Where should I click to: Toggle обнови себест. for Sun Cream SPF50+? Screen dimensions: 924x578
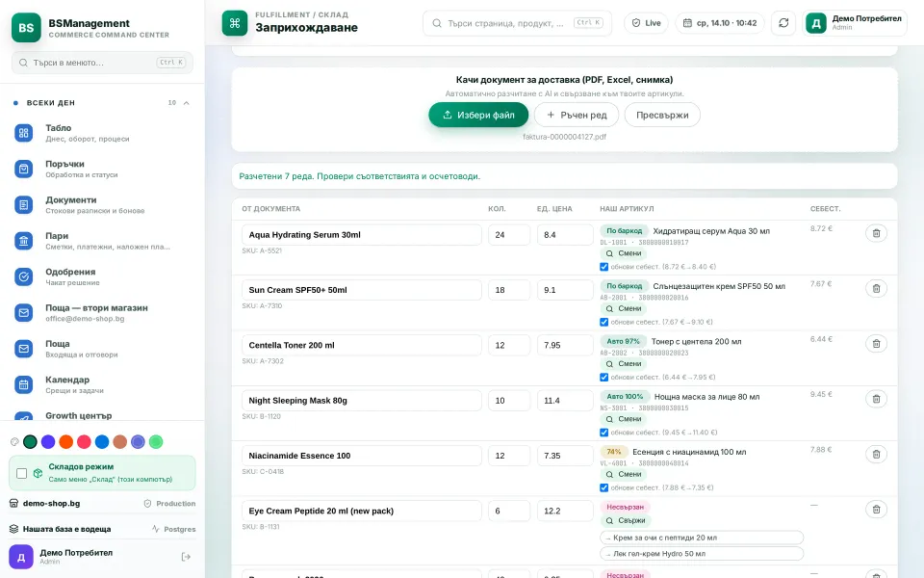coord(604,322)
